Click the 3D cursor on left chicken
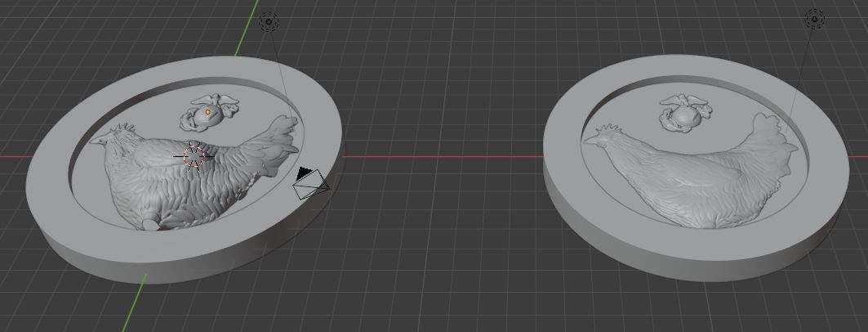This screenshot has width=868, height=332. pyautogui.click(x=194, y=156)
